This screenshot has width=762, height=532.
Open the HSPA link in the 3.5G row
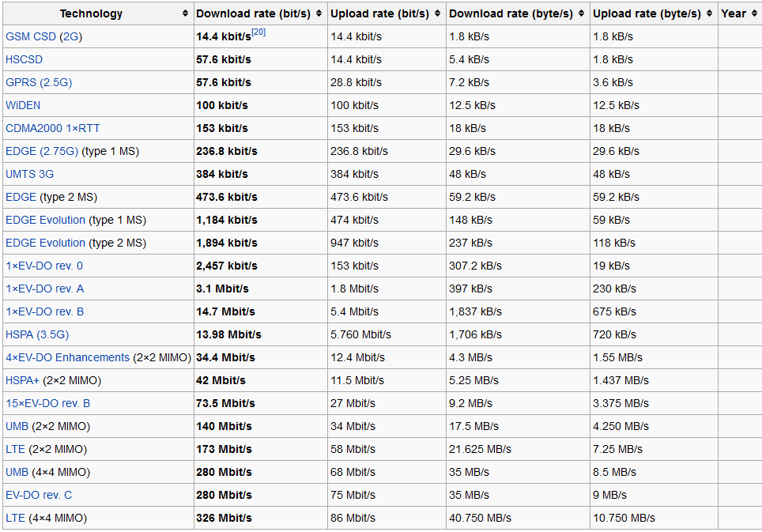tap(37, 334)
